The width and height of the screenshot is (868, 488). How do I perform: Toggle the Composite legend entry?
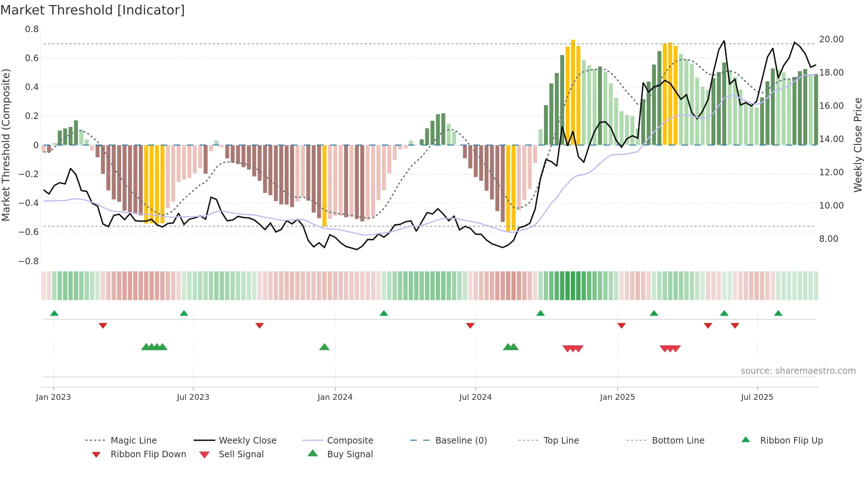click(x=337, y=440)
